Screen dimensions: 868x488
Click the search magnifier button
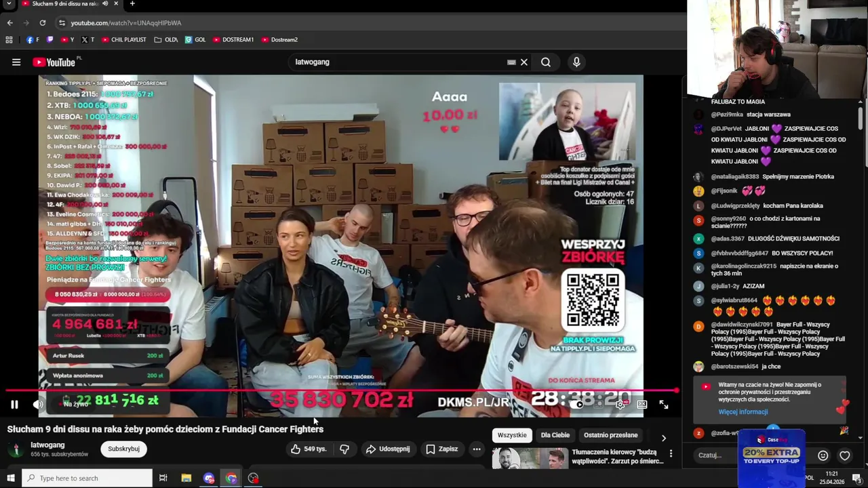point(546,62)
